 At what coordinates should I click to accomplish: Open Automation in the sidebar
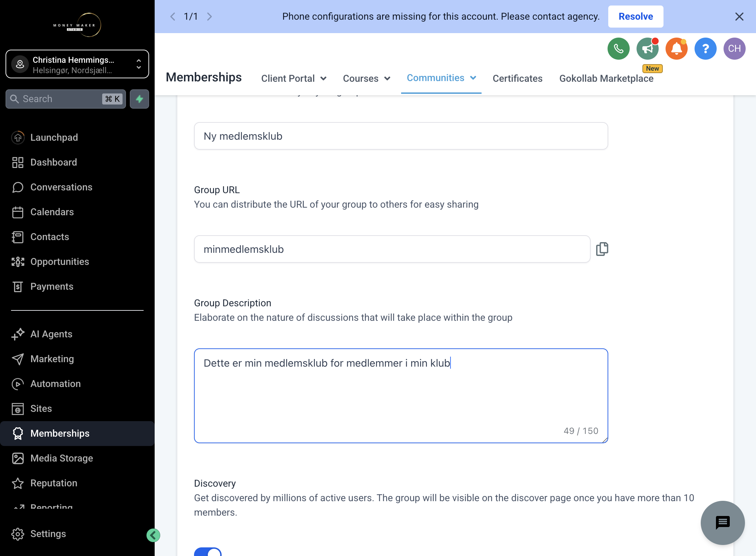point(77,384)
